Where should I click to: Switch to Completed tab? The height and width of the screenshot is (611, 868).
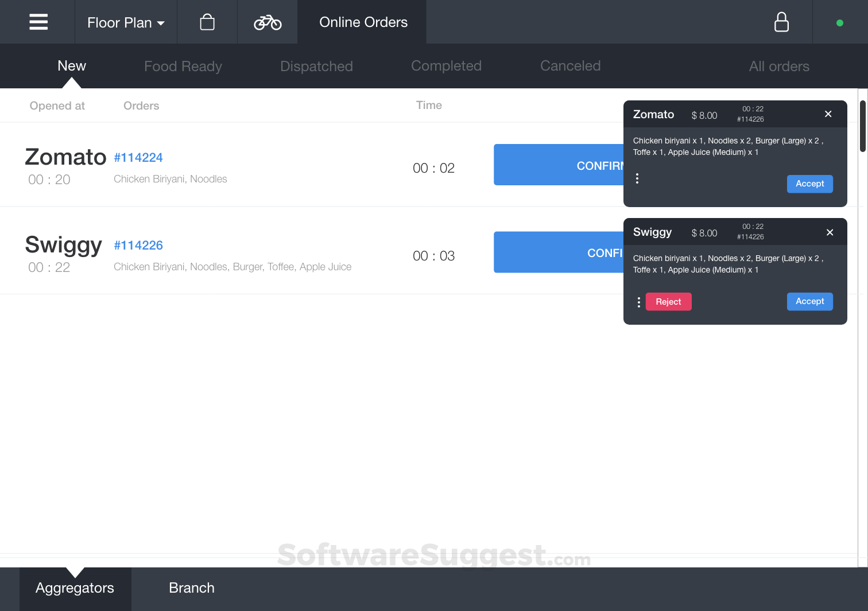click(x=446, y=66)
